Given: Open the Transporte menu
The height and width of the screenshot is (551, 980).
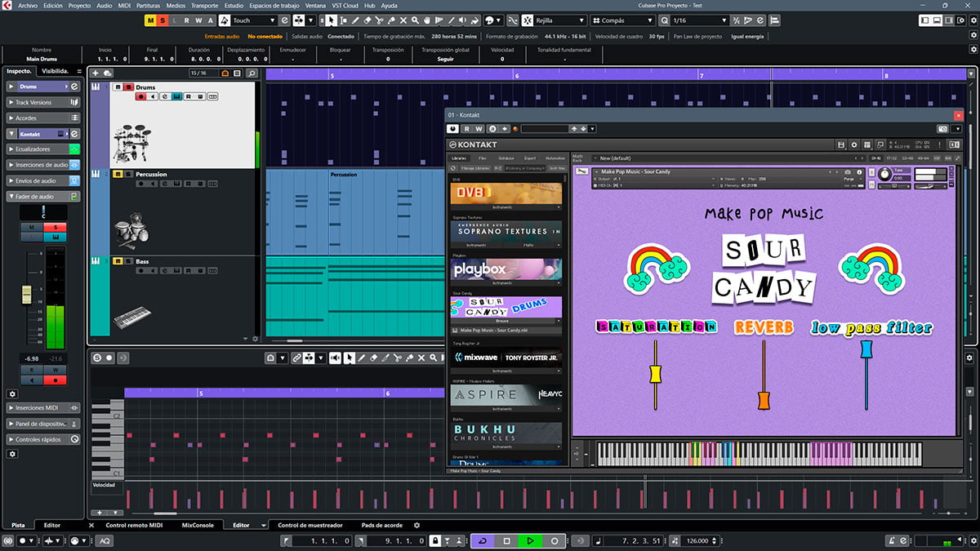Looking at the screenshot, I should [205, 5].
